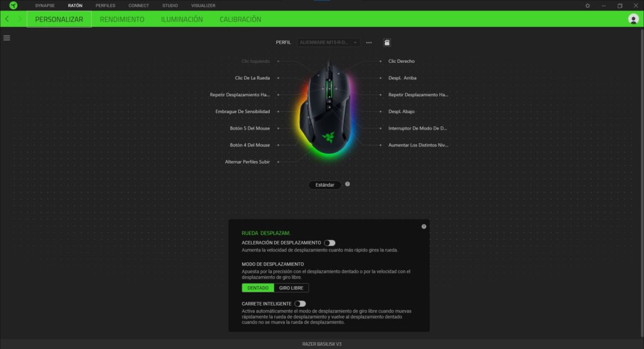Click the Alternar Perfiles Subir assignment
Image resolution: width=644 pixels, height=349 pixels.
tap(247, 162)
